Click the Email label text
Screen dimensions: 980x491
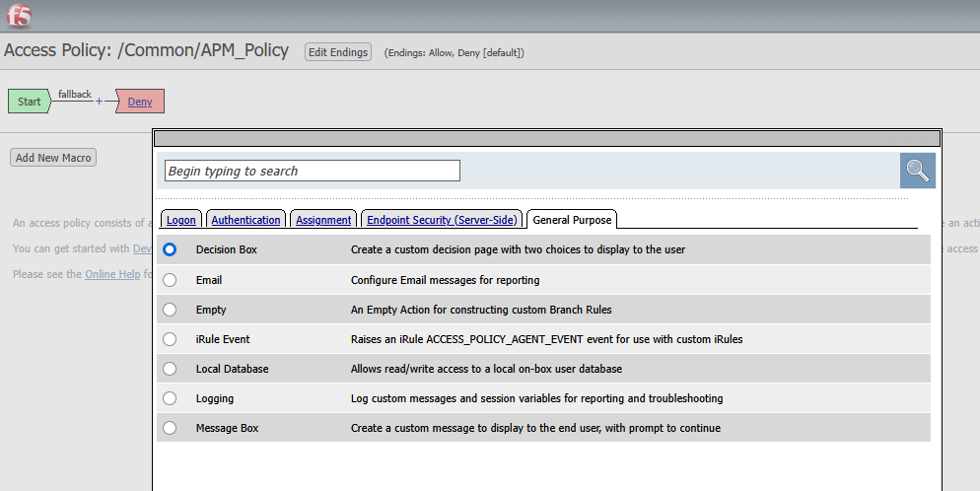click(x=209, y=280)
